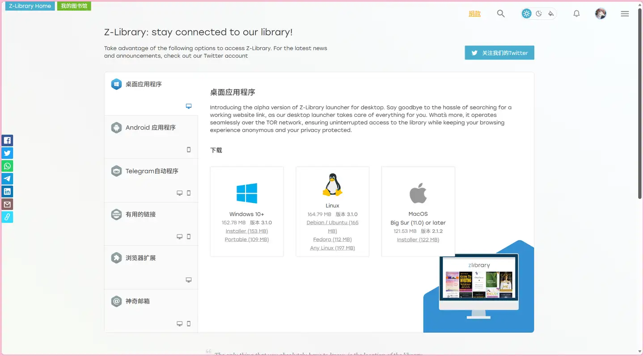Share page on LinkedIn

(x=7, y=192)
